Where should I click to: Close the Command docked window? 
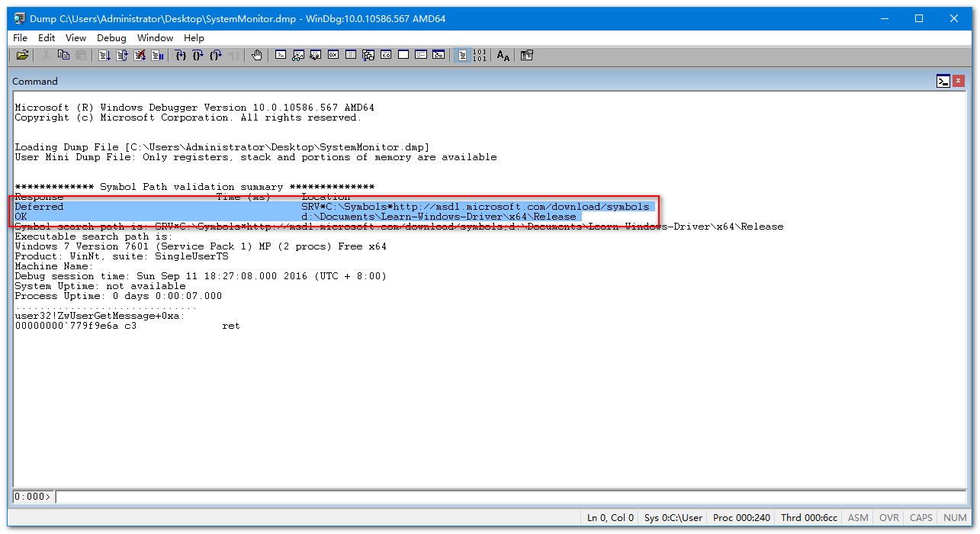(959, 81)
